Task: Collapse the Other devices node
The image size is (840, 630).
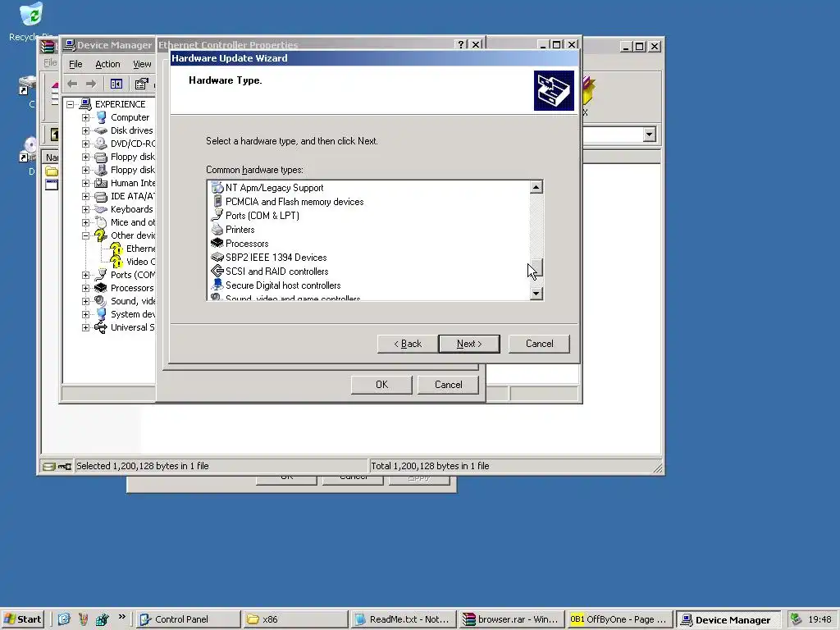Action: tap(85, 235)
